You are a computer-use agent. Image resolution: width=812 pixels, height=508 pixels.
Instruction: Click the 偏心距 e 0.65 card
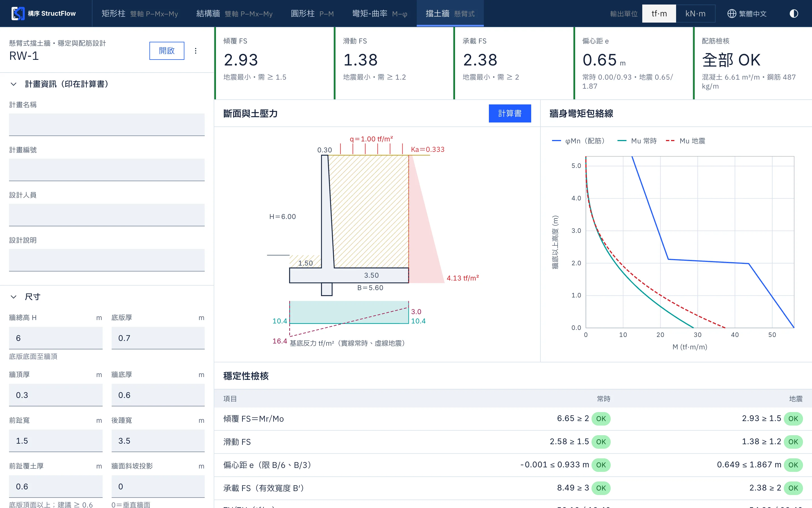coord(633,63)
